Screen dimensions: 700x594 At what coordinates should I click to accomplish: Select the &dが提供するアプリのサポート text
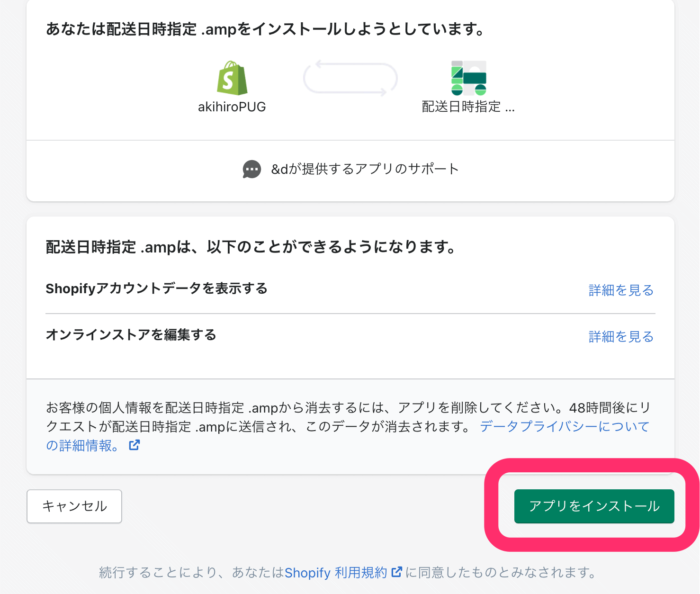coord(365,169)
